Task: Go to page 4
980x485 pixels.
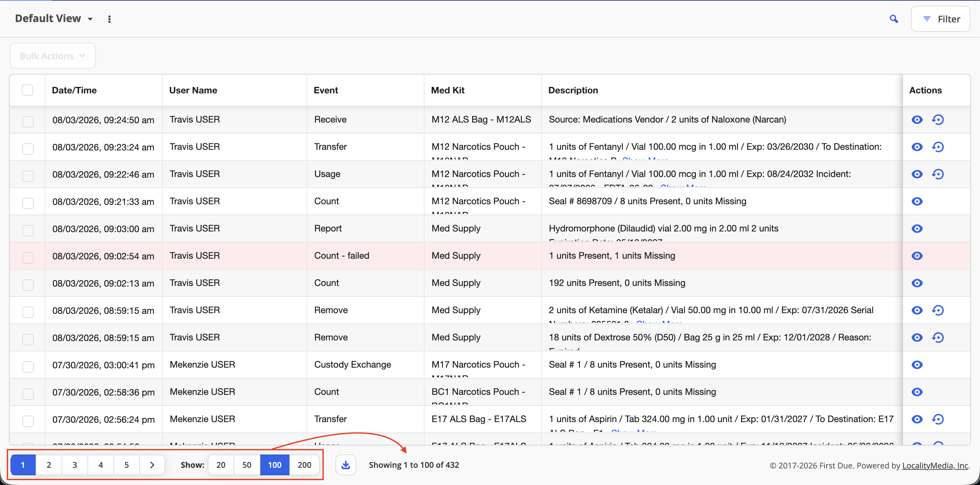Action: (x=100, y=465)
